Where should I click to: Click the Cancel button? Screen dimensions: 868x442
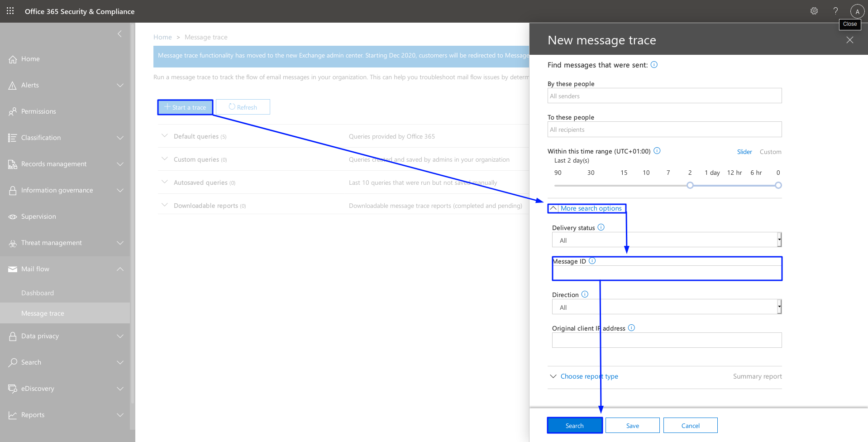point(691,425)
